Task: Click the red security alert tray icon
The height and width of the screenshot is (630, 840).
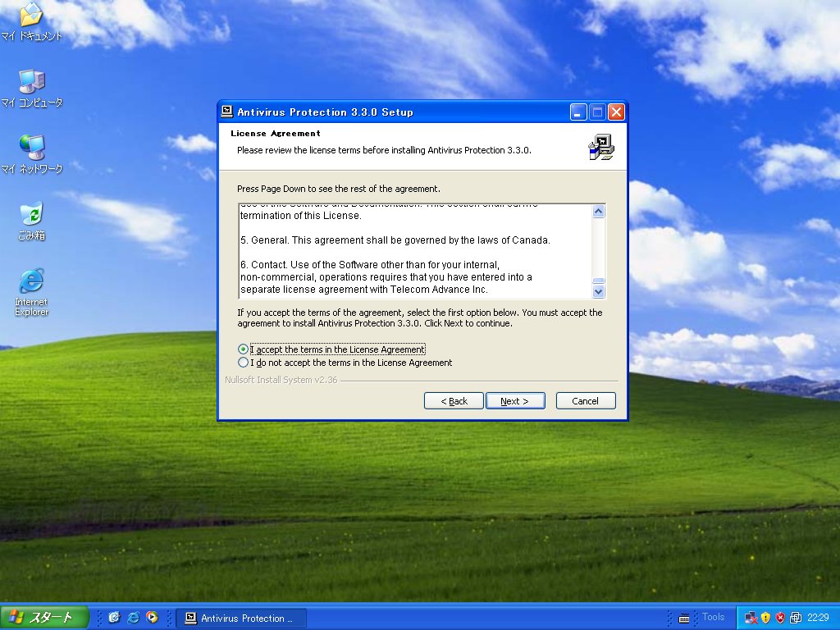Action: 781,619
